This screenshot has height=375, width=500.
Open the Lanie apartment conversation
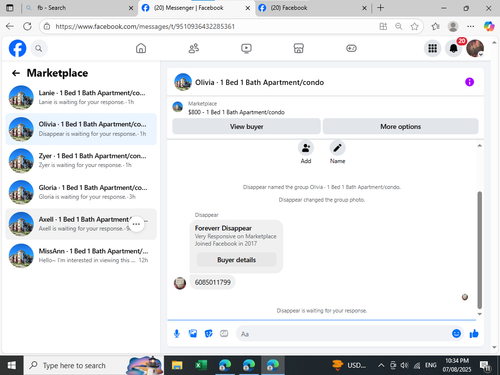point(81,97)
